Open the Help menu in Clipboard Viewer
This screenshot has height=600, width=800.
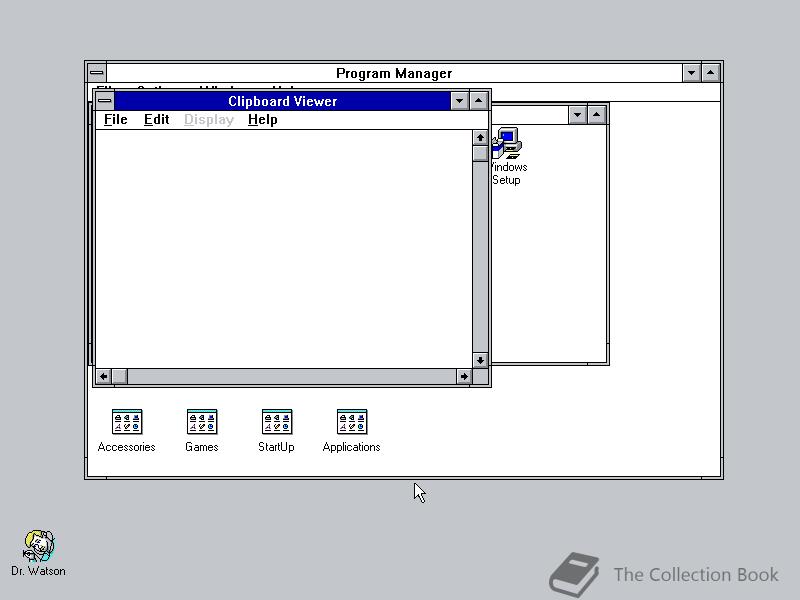pos(262,119)
